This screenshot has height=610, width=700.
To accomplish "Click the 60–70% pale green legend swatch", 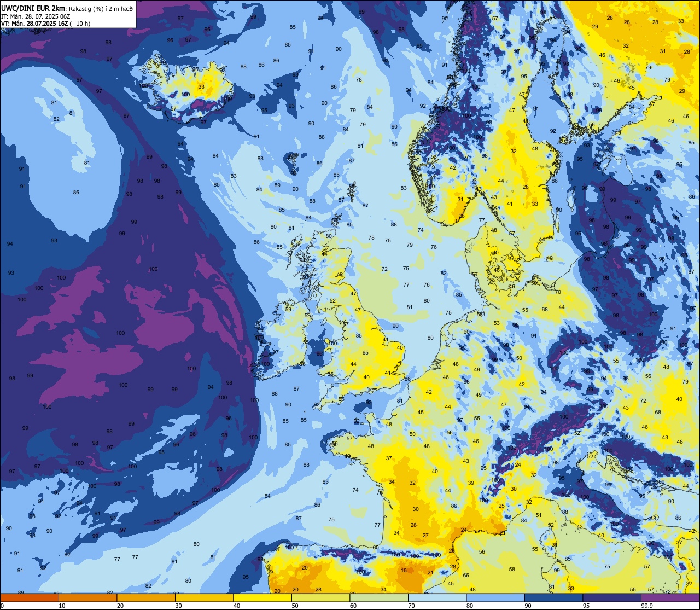I will (379, 598).
